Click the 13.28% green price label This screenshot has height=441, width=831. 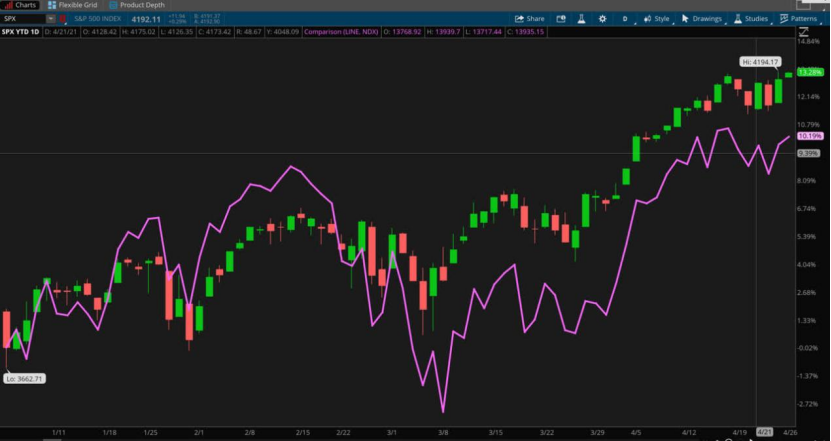point(809,73)
